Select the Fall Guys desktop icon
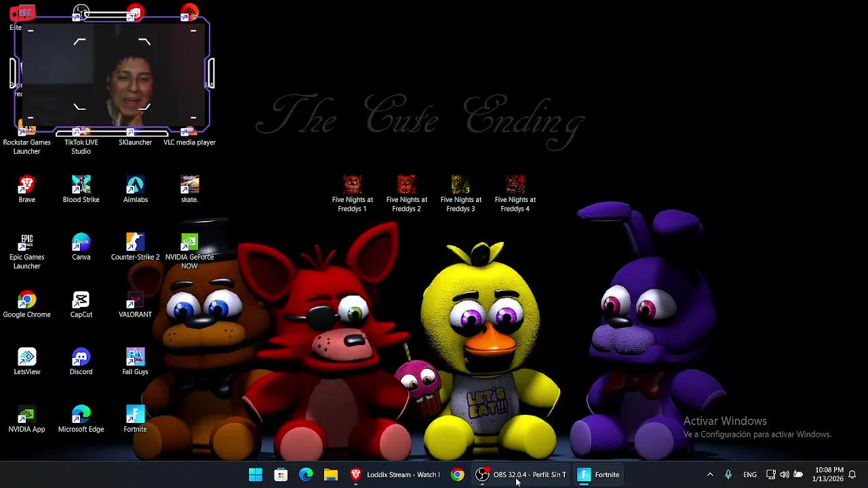Image resolution: width=868 pixels, height=488 pixels. pyautogui.click(x=135, y=361)
